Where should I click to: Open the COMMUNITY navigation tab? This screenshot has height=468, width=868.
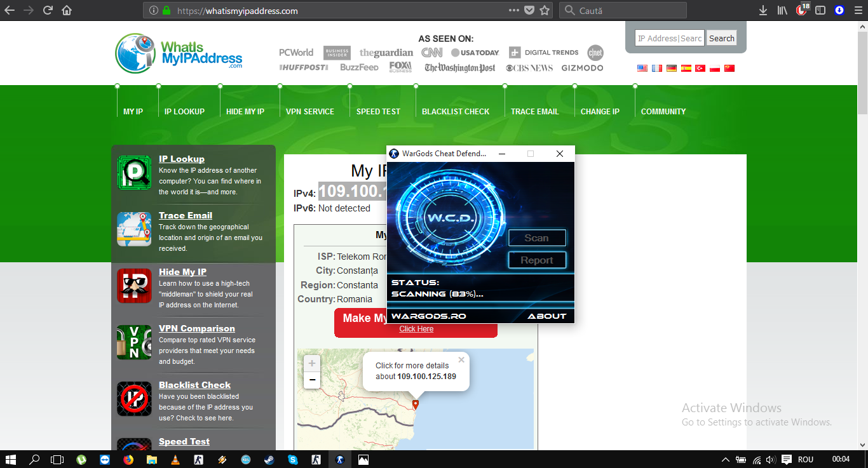point(663,111)
